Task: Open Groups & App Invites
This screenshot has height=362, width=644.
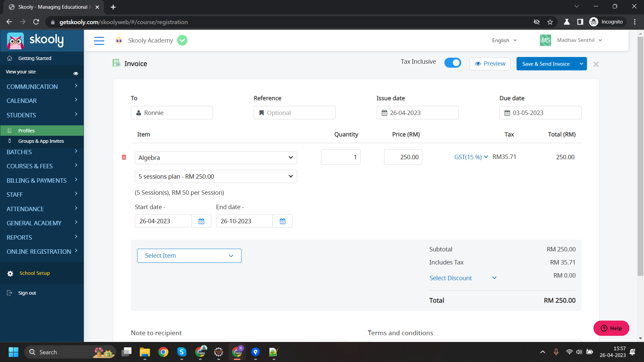Action: point(42,141)
